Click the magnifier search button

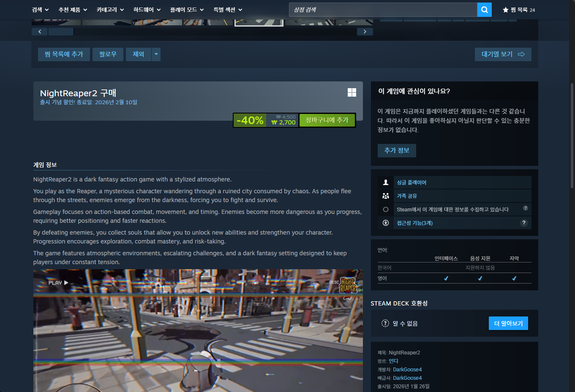pyautogui.click(x=485, y=10)
